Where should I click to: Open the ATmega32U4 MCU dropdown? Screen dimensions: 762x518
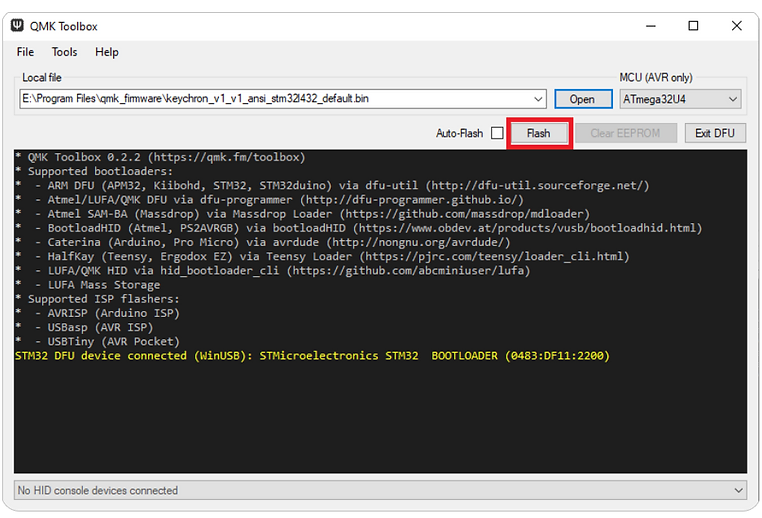[680, 99]
